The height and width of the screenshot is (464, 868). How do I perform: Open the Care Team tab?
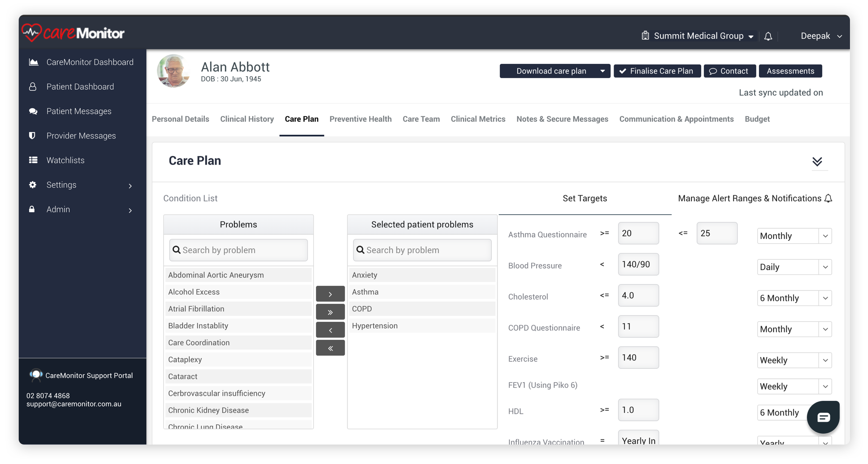pos(421,119)
